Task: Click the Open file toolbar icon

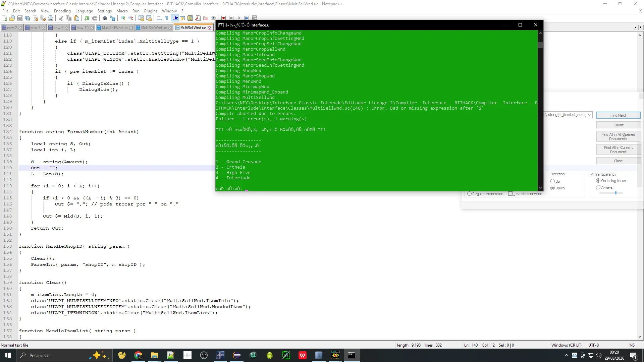Action: 12,18
